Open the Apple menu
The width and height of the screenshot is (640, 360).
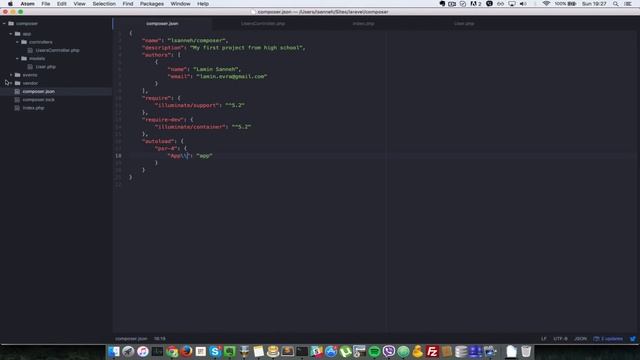tap(10, 4)
